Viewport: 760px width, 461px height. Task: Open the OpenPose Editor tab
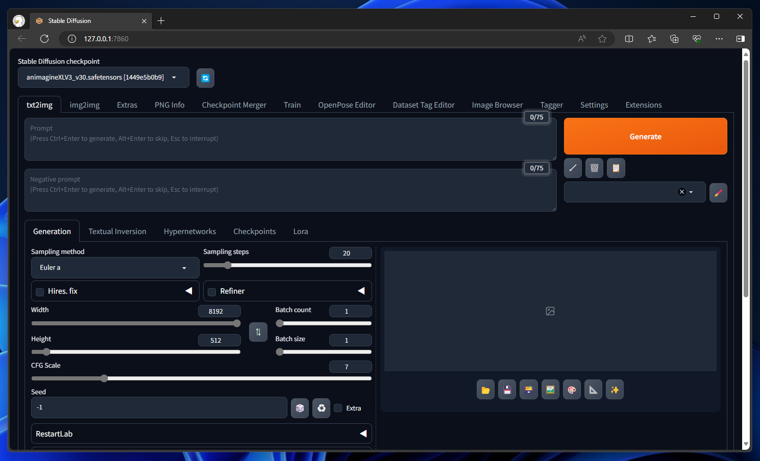(347, 105)
